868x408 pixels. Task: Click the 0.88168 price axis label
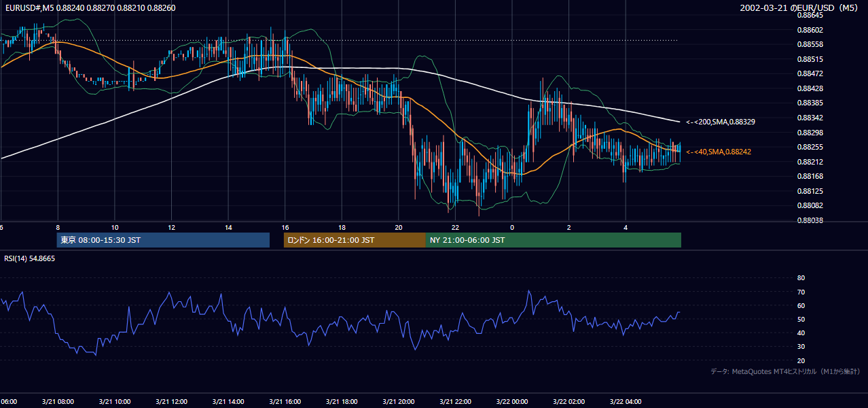tap(810, 176)
